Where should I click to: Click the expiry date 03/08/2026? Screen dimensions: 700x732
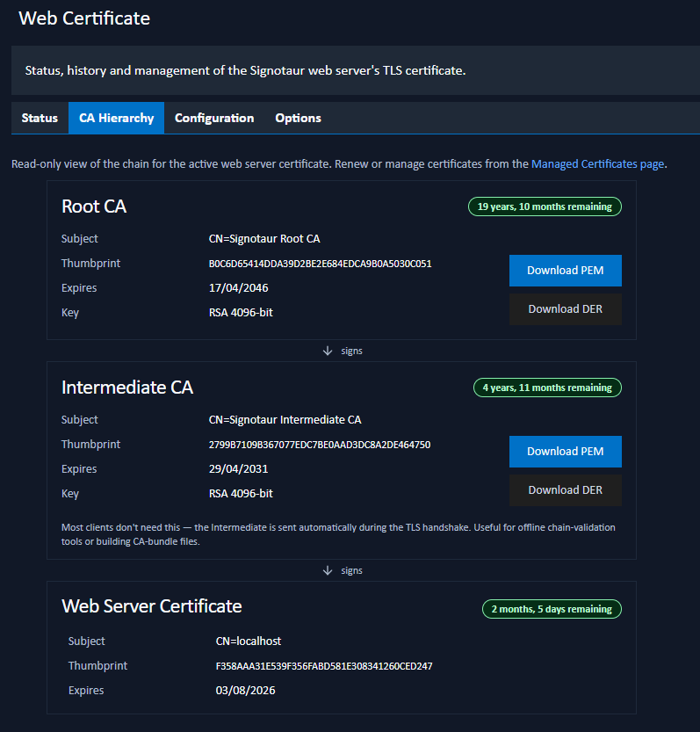click(x=245, y=691)
